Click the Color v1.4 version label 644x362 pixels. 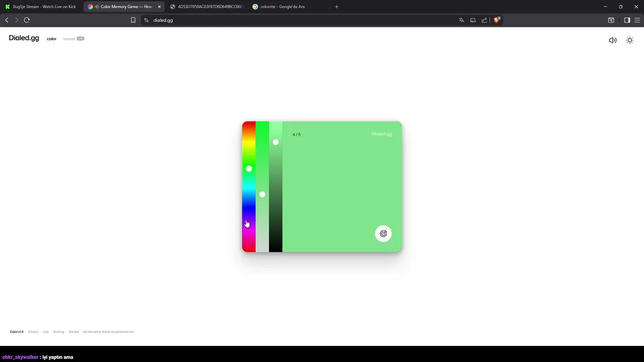point(17,332)
